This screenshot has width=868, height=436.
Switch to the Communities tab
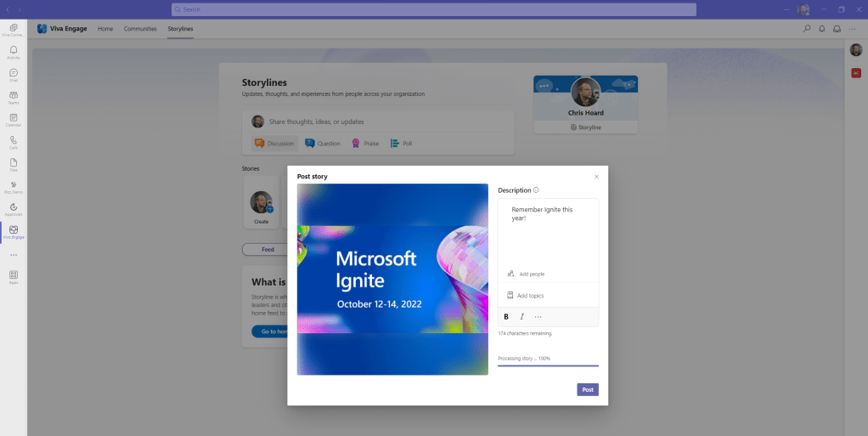click(140, 29)
